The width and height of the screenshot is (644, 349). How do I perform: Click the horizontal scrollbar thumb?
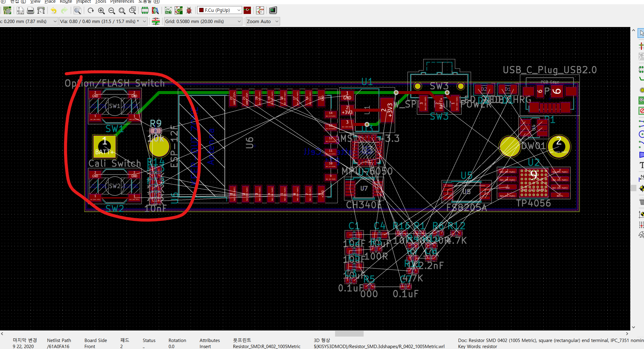point(349,334)
